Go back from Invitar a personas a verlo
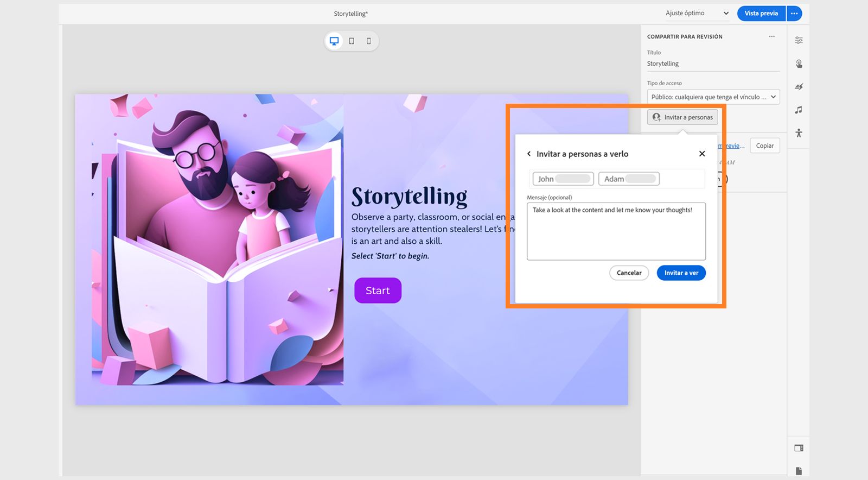The image size is (868, 480). click(x=529, y=154)
